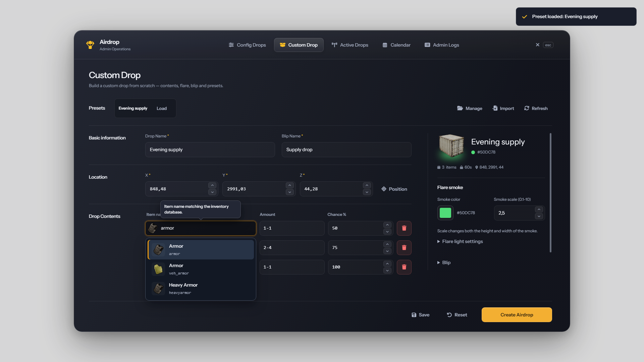Select the Custom Drop tab
The height and width of the screenshot is (362, 644).
[299, 45]
